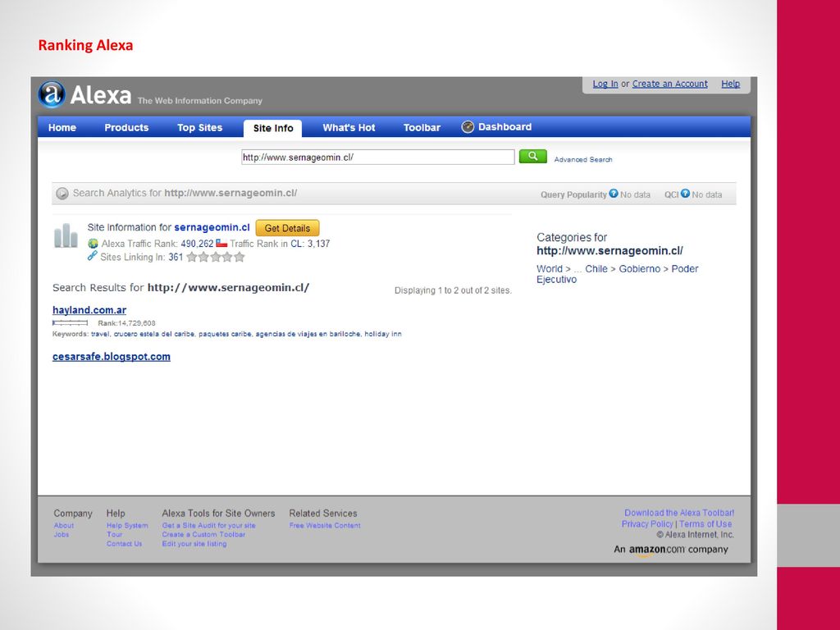Switch to What's Hot tab
The image size is (840, 630).
click(349, 127)
